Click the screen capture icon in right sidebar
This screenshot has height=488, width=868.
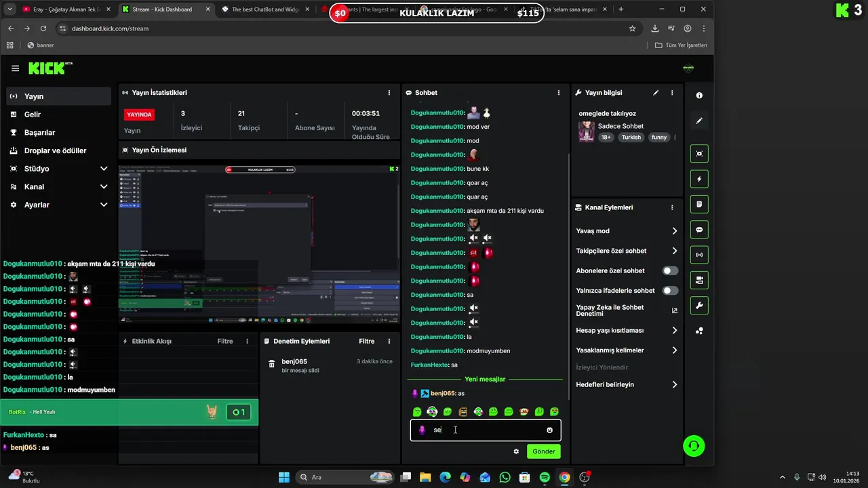(699, 154)
